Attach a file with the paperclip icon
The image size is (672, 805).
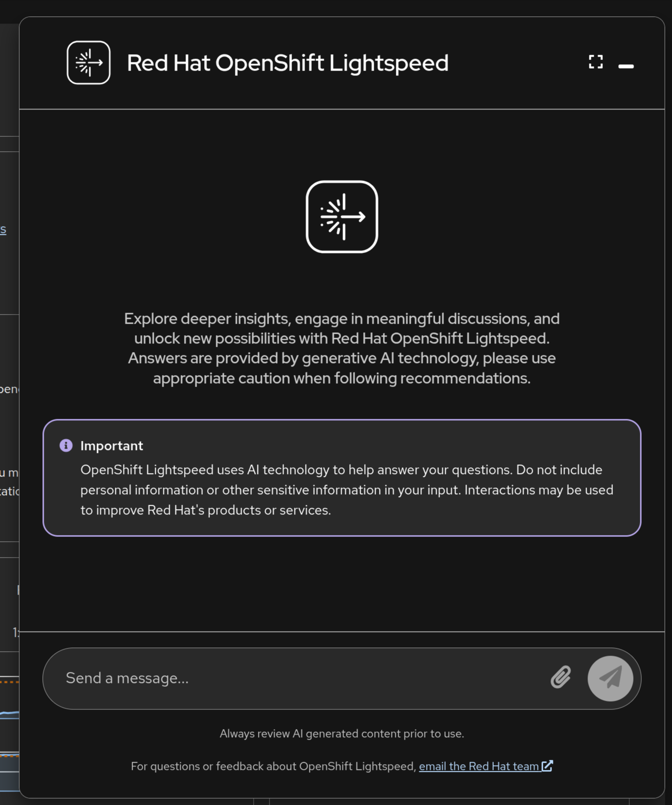pos(561,677)
